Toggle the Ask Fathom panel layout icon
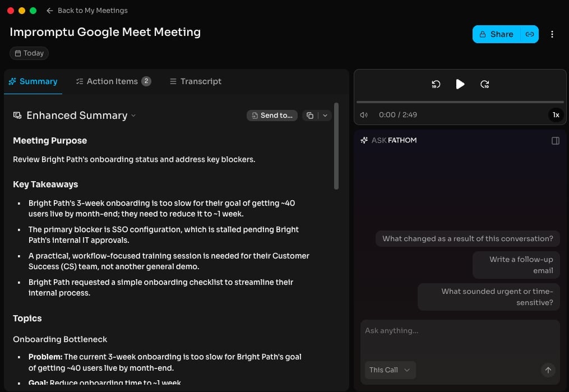The image size is (569, 392). [x=555, y=140]
